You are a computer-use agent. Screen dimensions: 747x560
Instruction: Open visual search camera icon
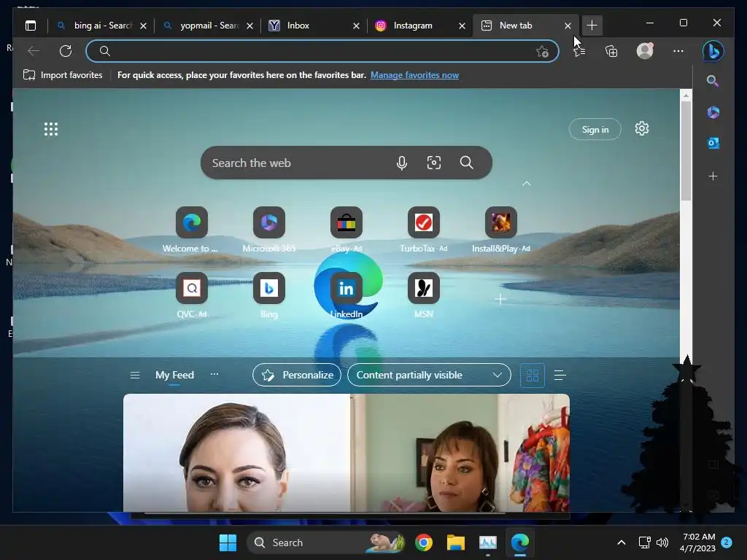pyautogui.click(x=433, y=163)
